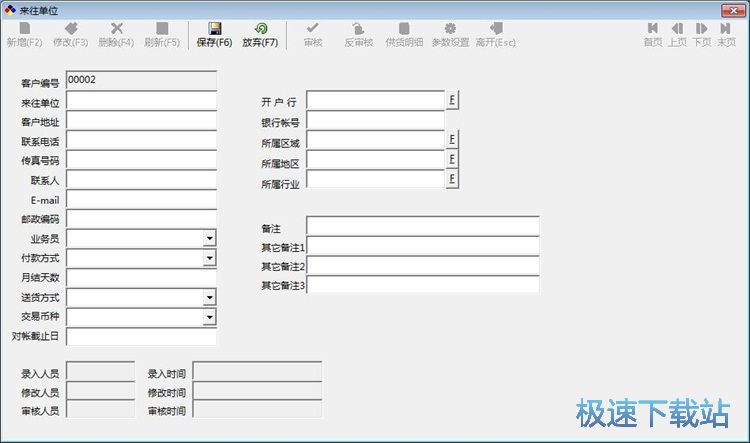Focus the E-mail input field
The height and width of the screenshot is (443, 750).
tap(141, 199)
